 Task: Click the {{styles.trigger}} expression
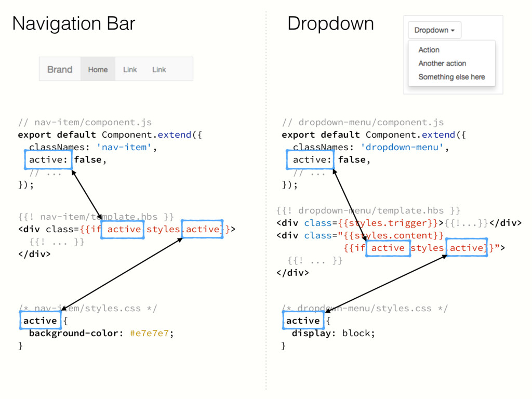388,223
